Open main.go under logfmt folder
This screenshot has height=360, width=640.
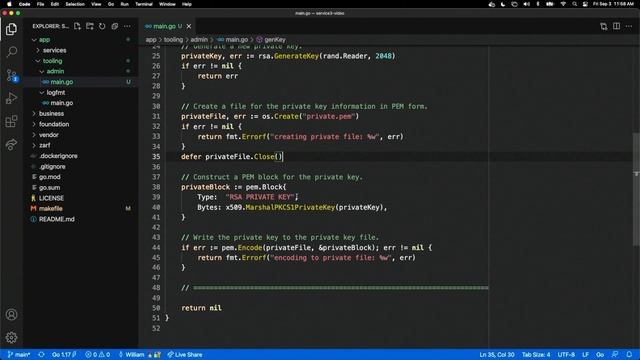coord(62,103)
